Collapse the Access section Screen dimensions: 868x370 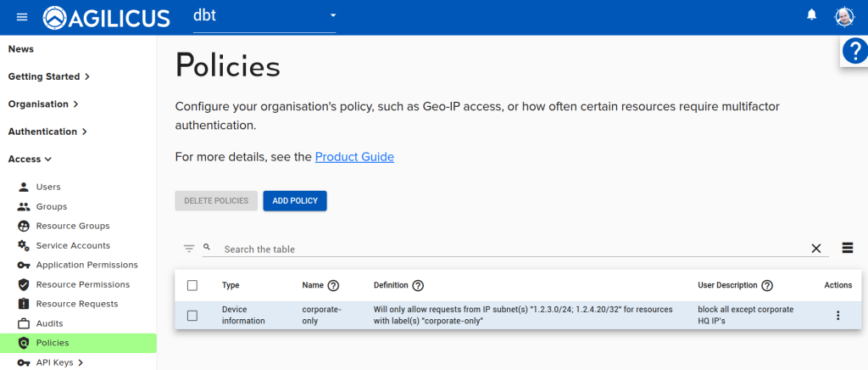pos(30,159)
